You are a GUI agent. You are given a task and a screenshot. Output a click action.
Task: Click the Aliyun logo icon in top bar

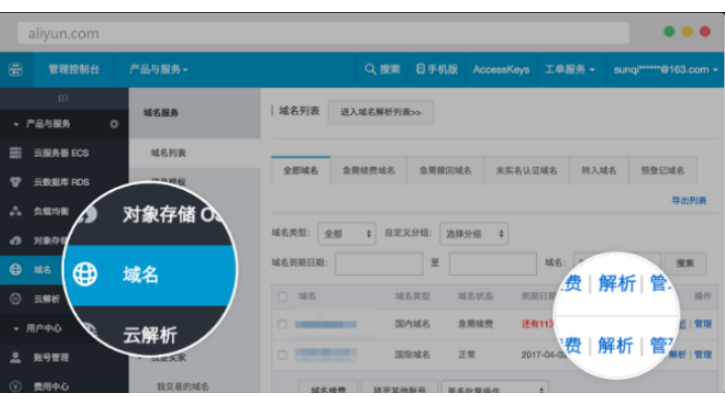click(x=16, y=70)
